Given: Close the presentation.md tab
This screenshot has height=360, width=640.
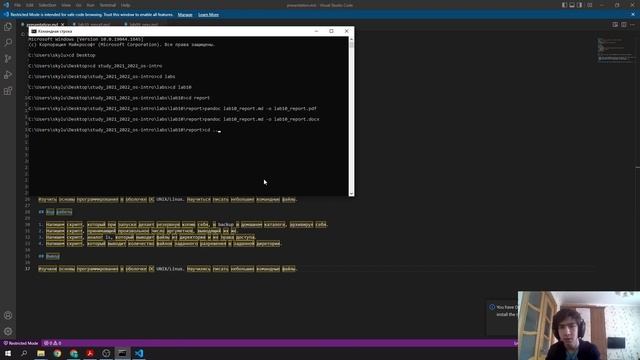Looking at the screenshot, I should (x=62, y=24).
